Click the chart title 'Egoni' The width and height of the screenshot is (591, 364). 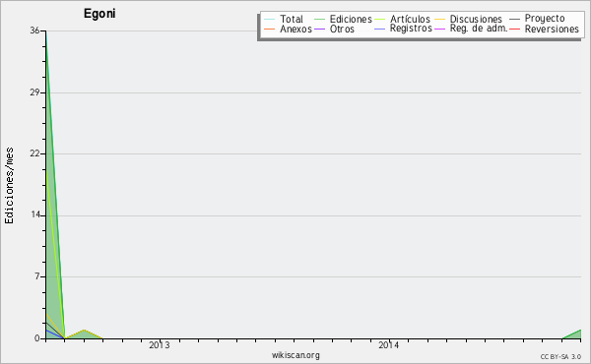click(99, 14)
